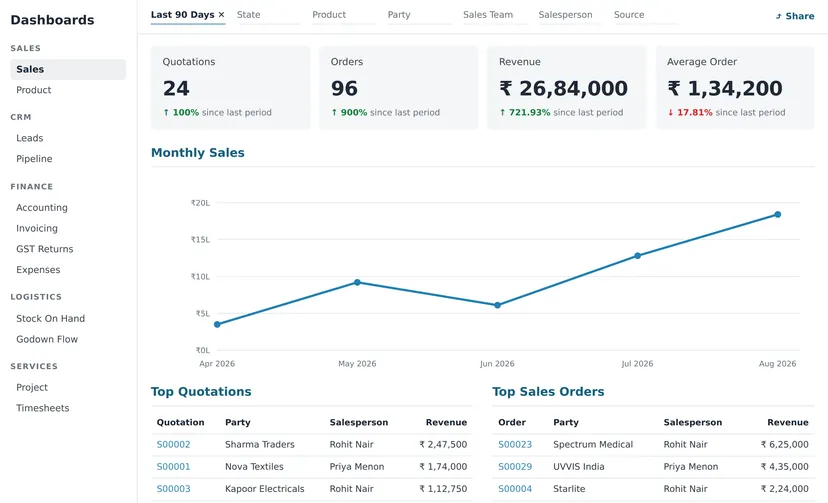Open quotation S00002
This screenshot has height=503, width=828.
[x=173, y=444]
